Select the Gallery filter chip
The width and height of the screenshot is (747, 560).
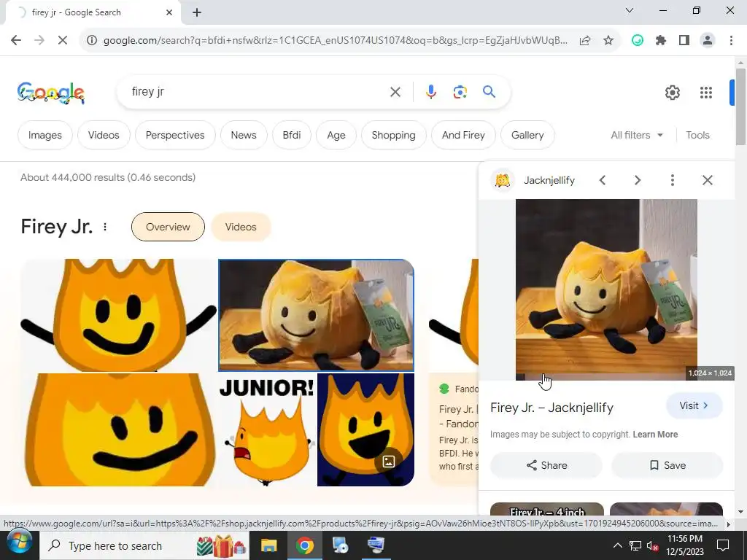point(527,135)
